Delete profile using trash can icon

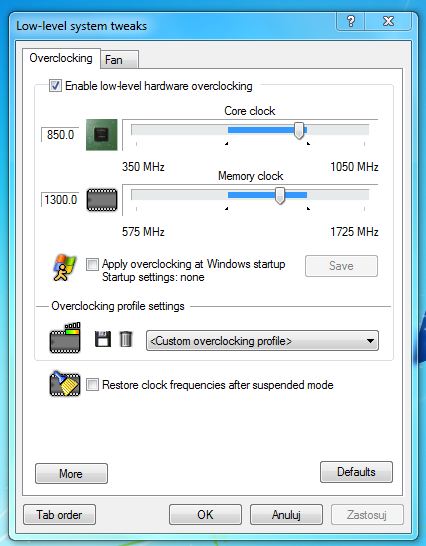click(x=126, y=339)
